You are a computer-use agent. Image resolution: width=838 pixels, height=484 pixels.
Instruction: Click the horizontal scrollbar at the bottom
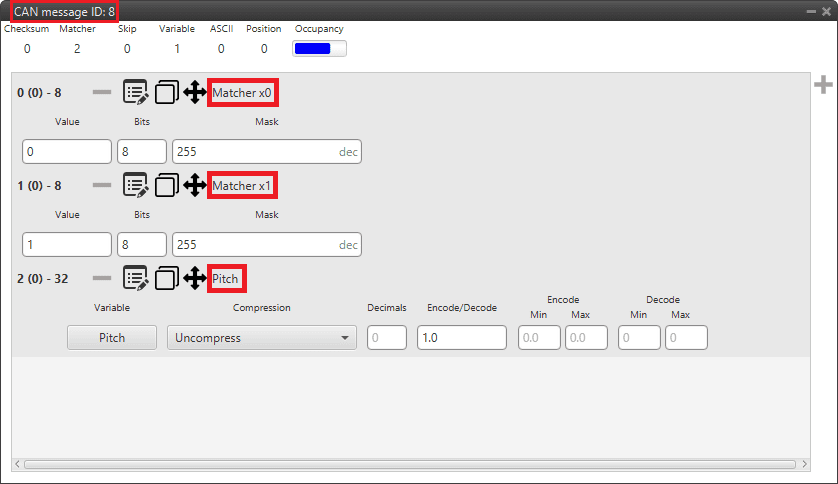pyautogui.click(x=410, y=464)
